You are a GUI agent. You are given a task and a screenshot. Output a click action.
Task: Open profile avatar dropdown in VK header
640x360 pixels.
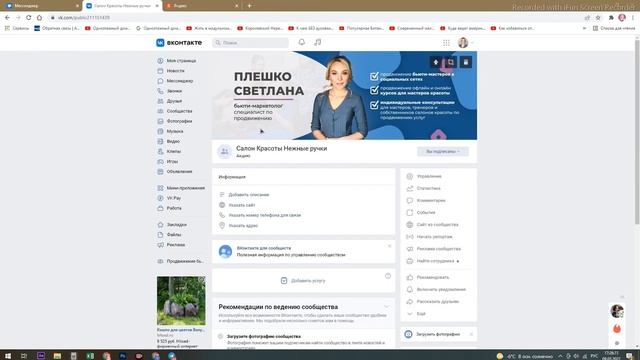tap(466, 42)
